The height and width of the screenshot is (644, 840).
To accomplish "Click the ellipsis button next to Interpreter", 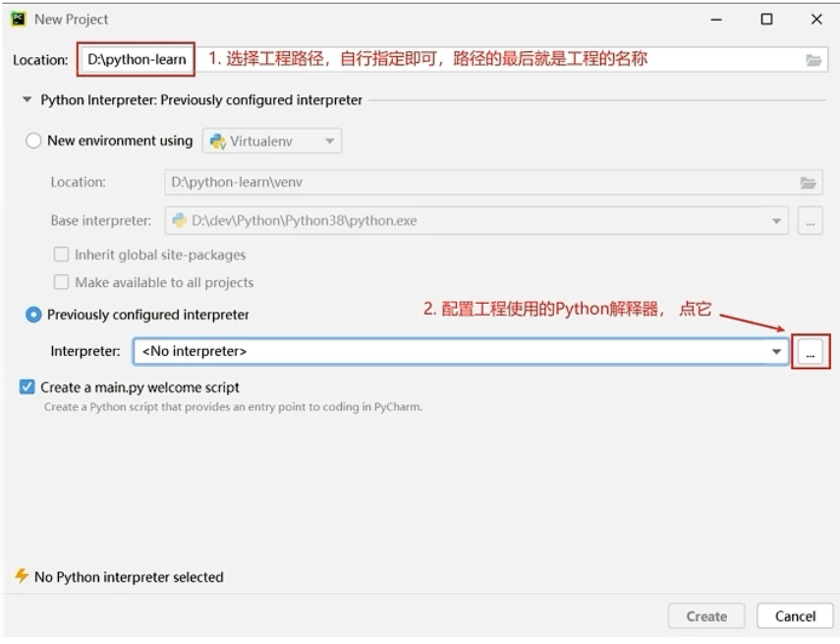I will pyautogui.click(x=810, y=351).
